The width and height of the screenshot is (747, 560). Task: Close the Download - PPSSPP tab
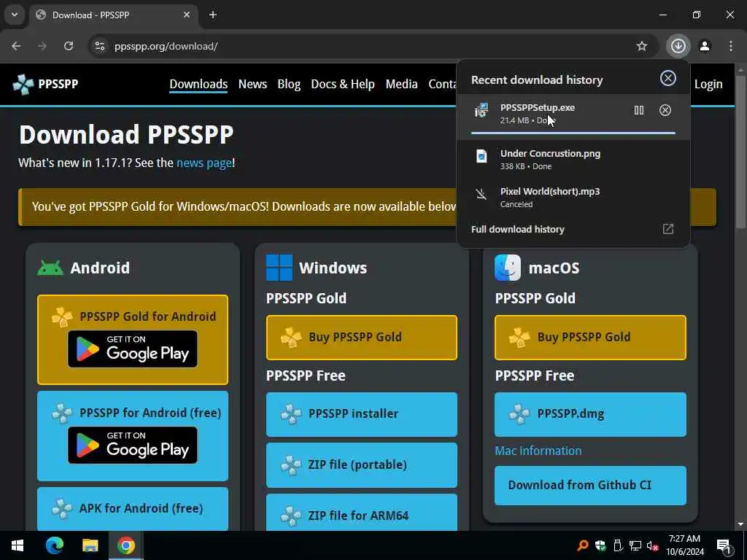click(x=187, y=15)
